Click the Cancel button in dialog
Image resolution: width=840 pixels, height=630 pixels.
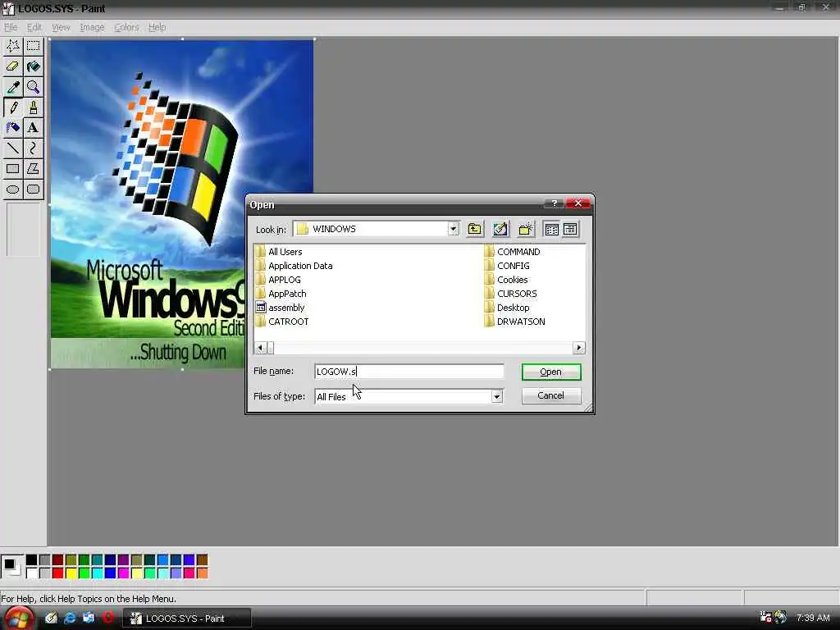coord(551,395)
